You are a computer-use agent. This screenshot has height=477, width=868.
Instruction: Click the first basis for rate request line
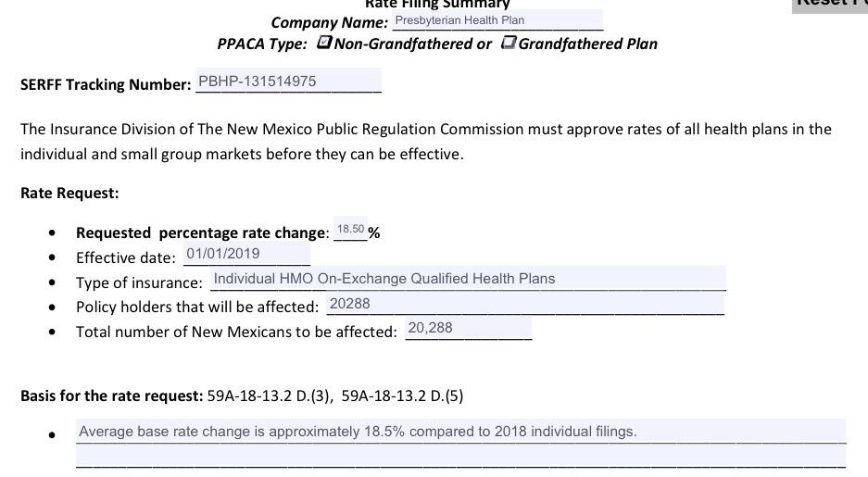point(460,432)
